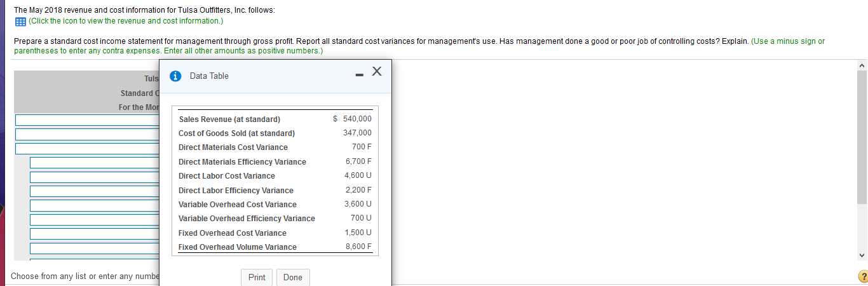Image resolution: width=868 pixels, height=286 pixels.
Task: Click the 'Cost of Goods Sold (at standard)' label
Action: coord(236,133)
